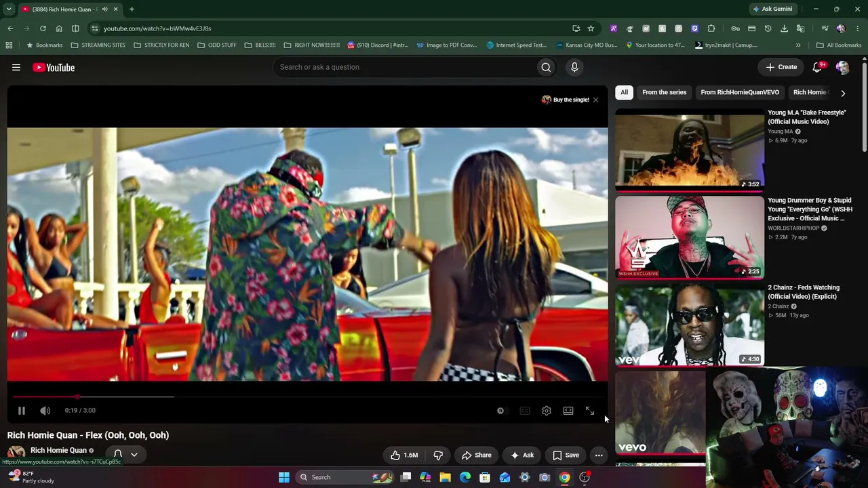Dislike this video
This screenshot has width=868, height=488.
(438, 455)
